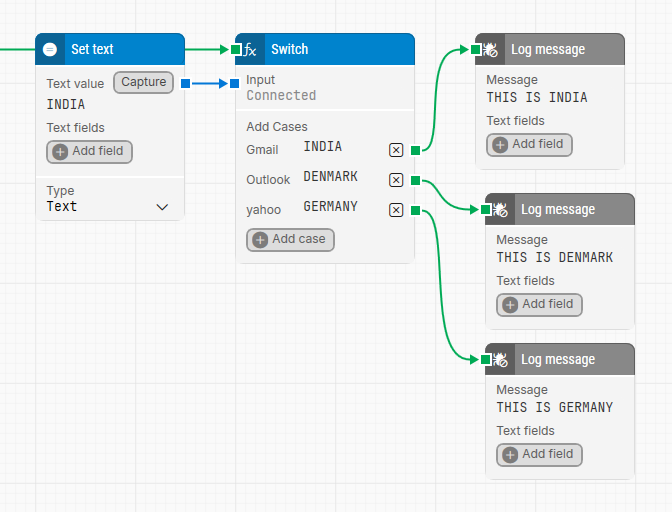Viewport: 672px width, 512px height.
Task: Edit the THIS IS INDIA message
Action: click(x=537, y=97)
